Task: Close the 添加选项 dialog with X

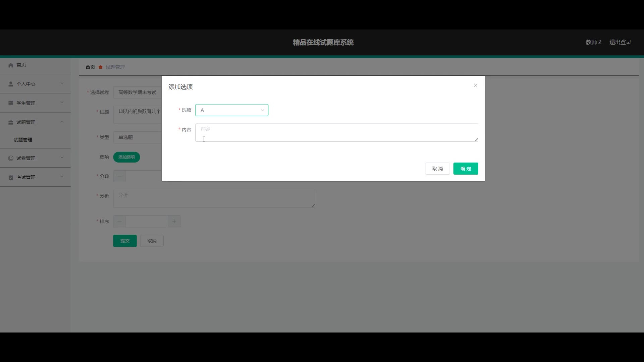Action: point(475,85)
